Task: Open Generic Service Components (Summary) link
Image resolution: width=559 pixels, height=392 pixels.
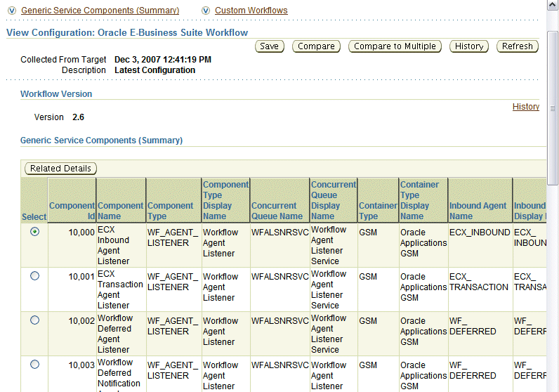Action: 100,11
